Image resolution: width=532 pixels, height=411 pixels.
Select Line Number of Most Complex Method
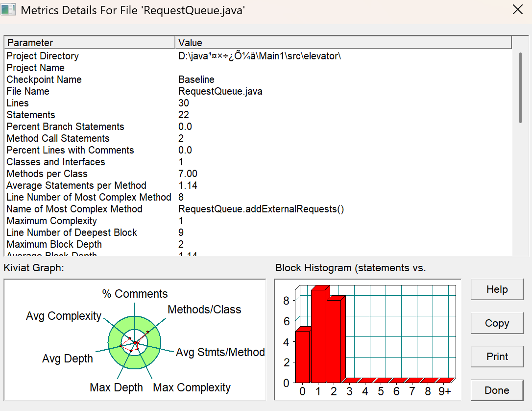[258, 197]
